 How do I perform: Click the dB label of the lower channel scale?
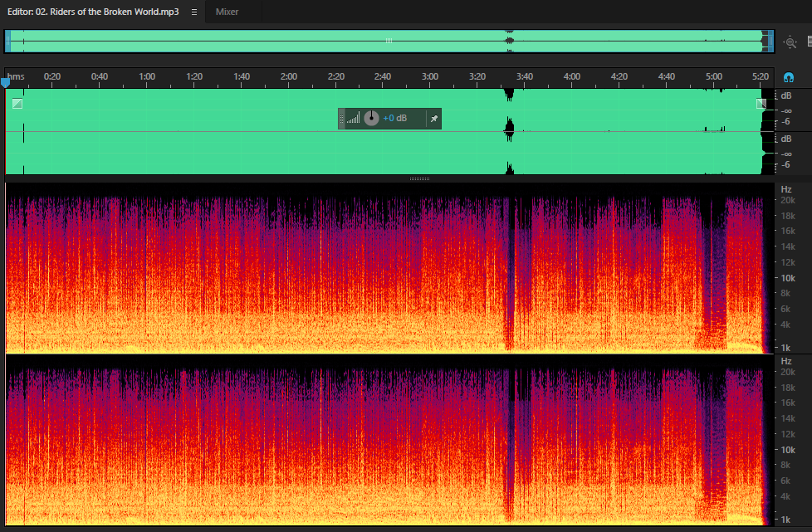point(786,139)
